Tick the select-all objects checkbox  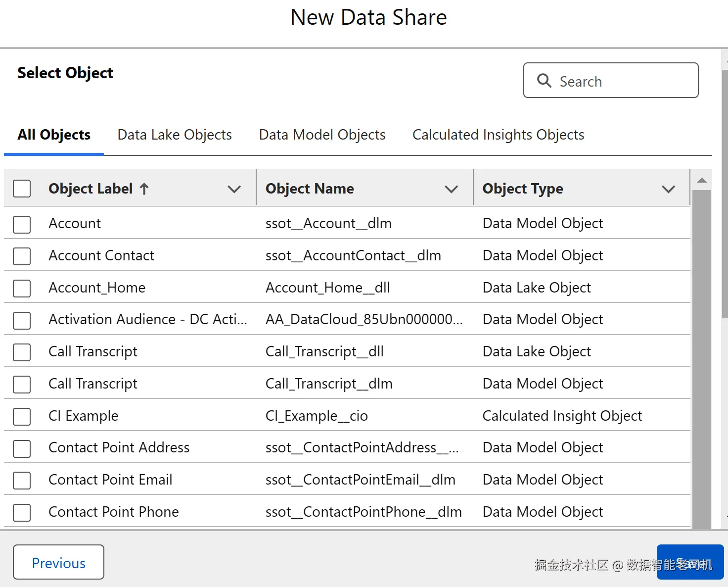pos(22,189)
